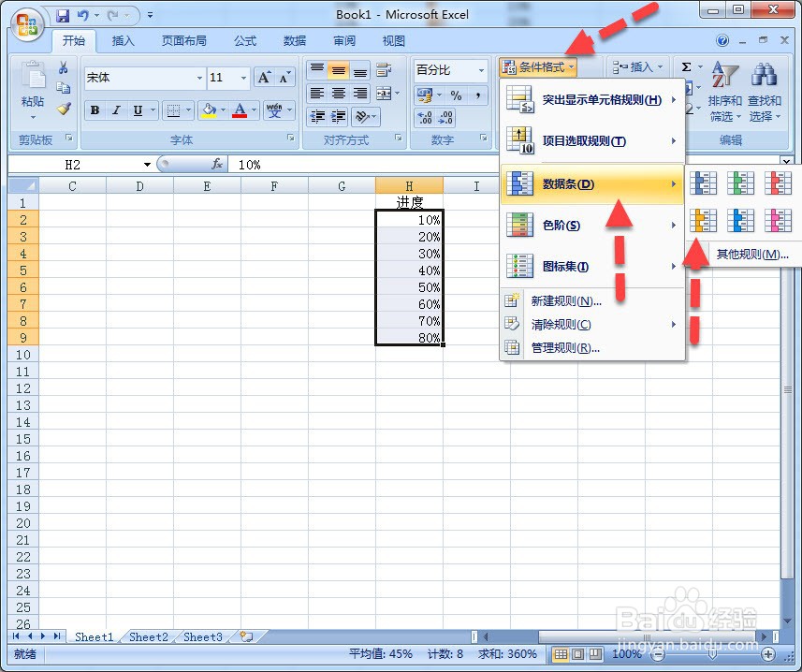
Task: Open 项目选取规则 submenu
Action: point(591,140)
